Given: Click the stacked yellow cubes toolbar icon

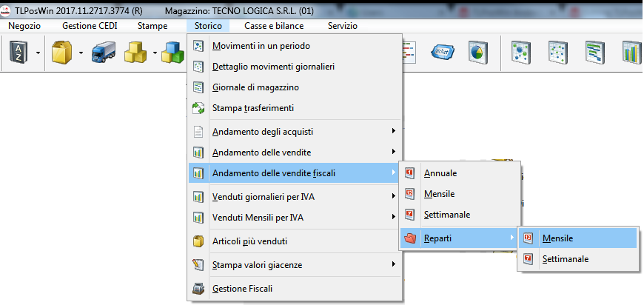Looking at the screenshot, I should pos(135,53).
